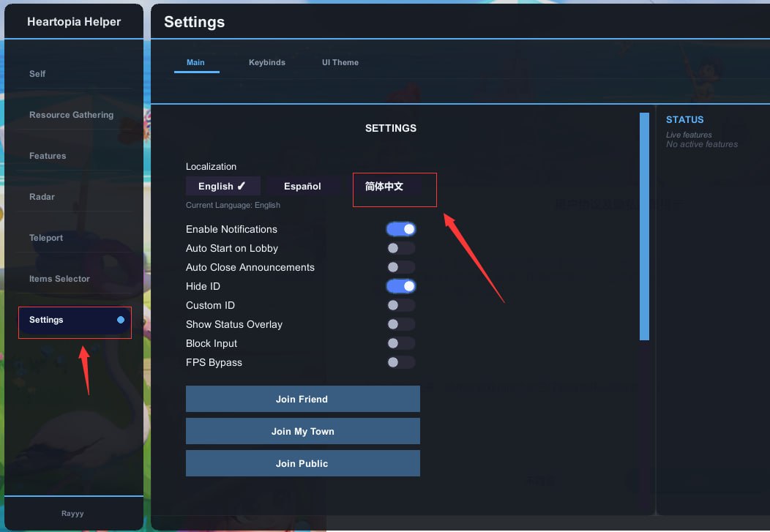Click the settings panel vertical scrollbar
770x532 pixels.
pos(644,227)
